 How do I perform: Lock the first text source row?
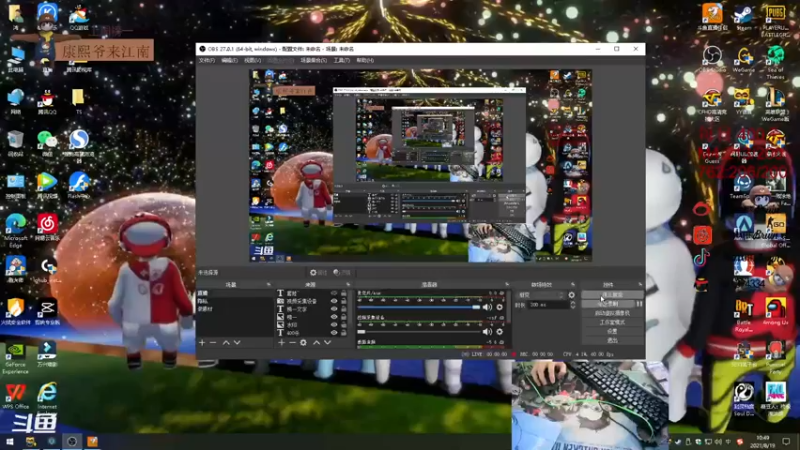(344, 293)
